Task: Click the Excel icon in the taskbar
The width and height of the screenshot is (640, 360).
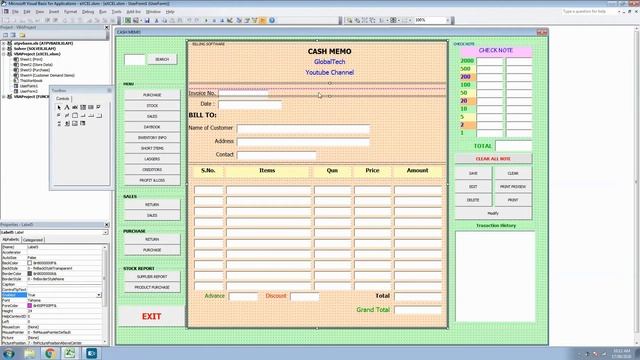Action: pos(70,353)
